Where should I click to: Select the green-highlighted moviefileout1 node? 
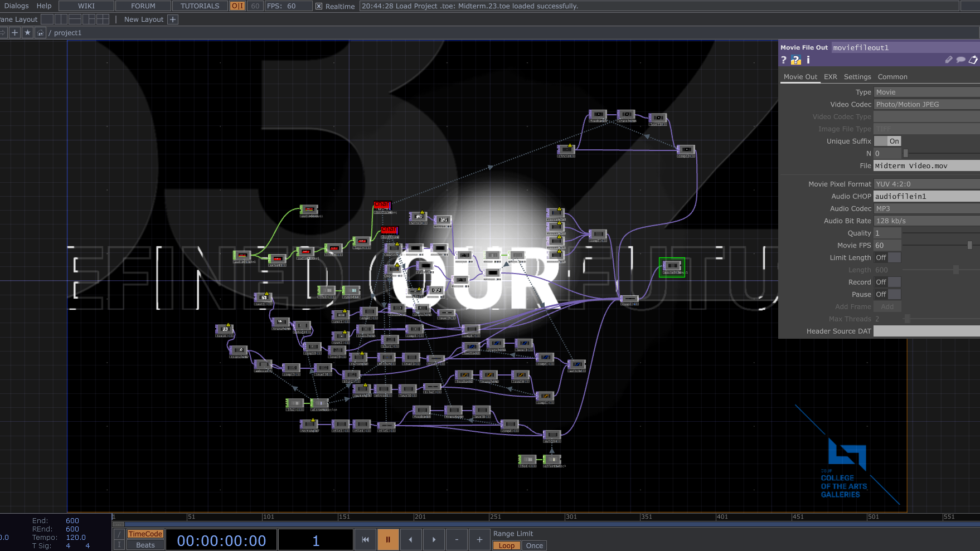click(672, 266)
